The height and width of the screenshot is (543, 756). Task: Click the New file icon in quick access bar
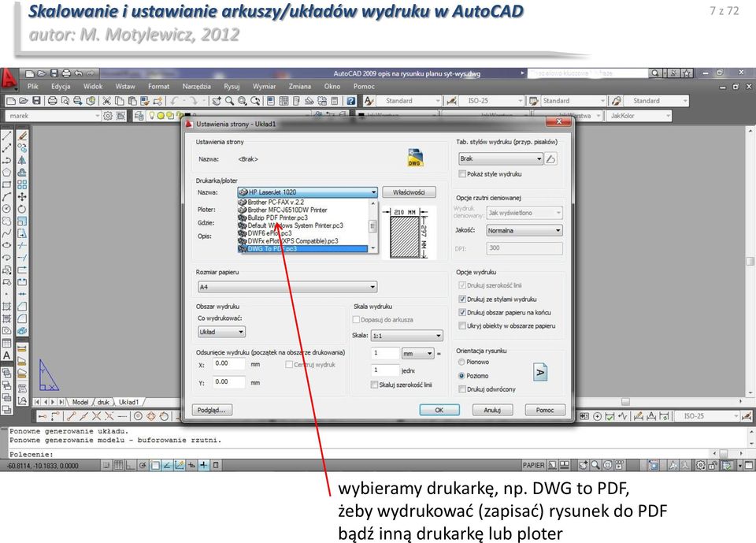(x=30, y=73)
